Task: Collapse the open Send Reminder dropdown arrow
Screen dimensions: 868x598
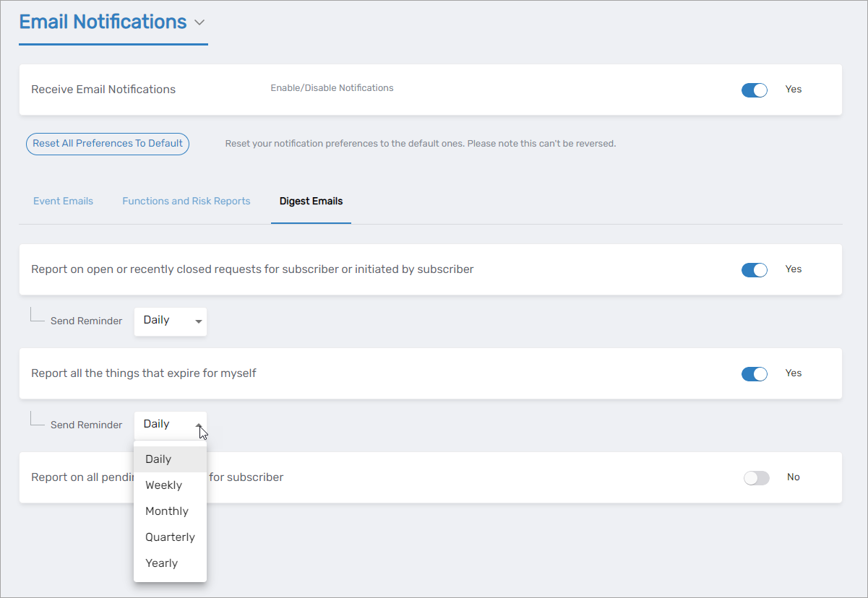Action: [x=199, y=425]
